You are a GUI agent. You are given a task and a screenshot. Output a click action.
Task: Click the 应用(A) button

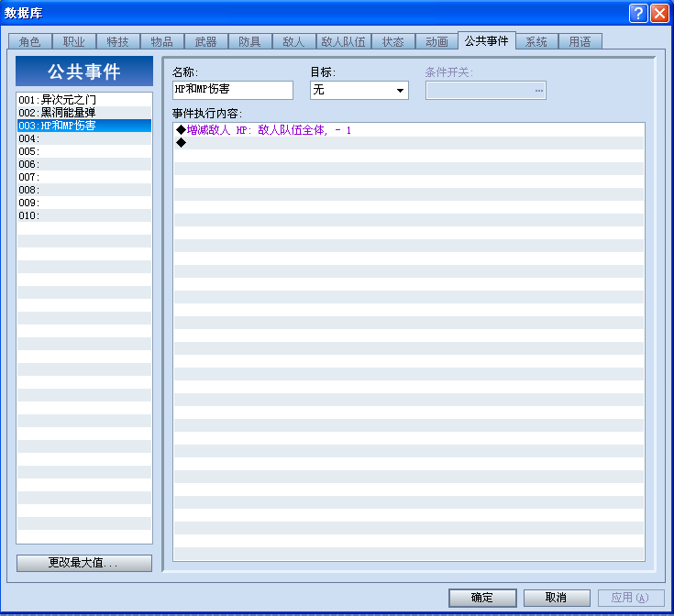pyautogui.click(x=631, y=598)
